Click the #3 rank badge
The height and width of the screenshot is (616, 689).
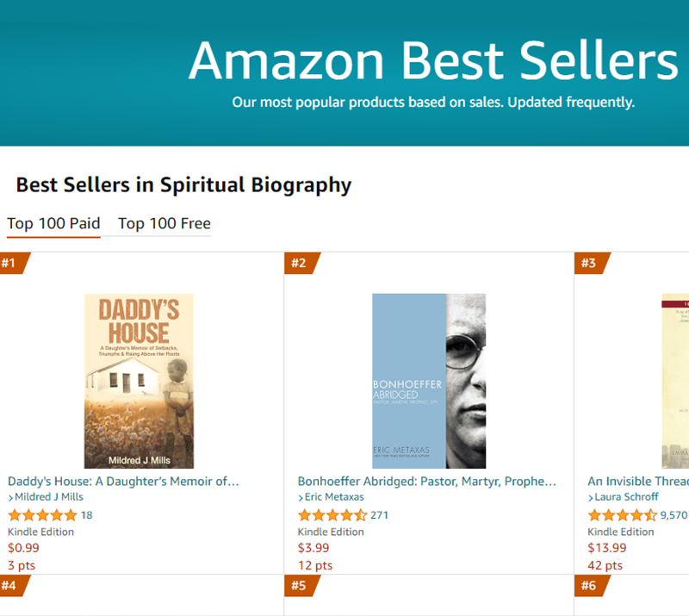[591, 264]
